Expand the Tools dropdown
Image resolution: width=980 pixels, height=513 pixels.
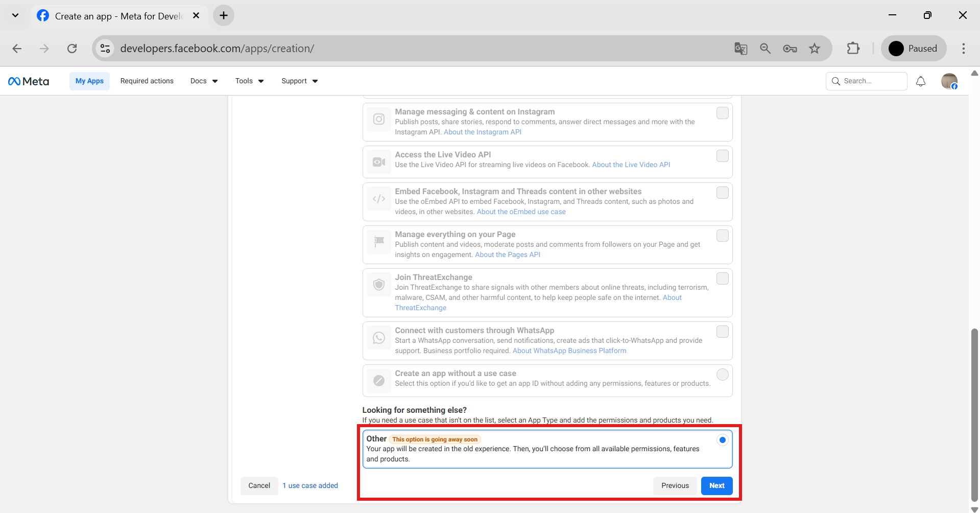pos(250,81)
